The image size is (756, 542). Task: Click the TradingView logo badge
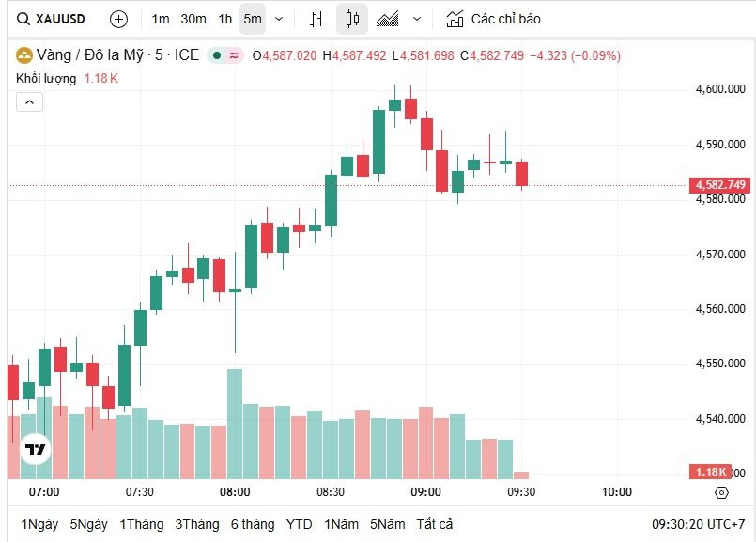click(x=36, y=449)
